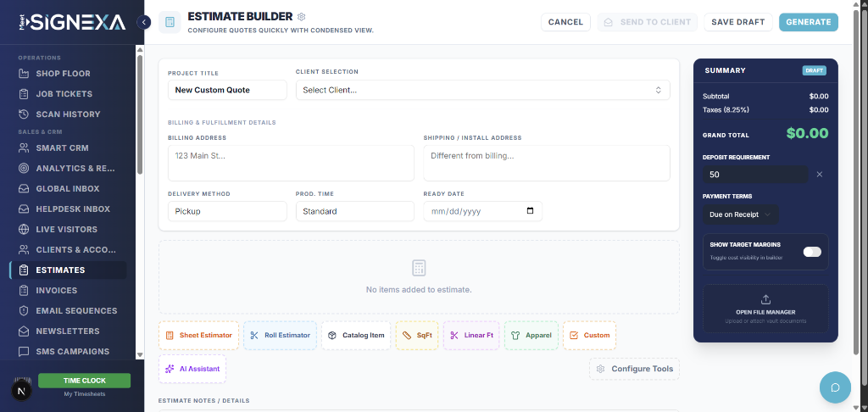Expand the Payment Terms dropdown
The image size is (868, 412).
pos(740,215)
